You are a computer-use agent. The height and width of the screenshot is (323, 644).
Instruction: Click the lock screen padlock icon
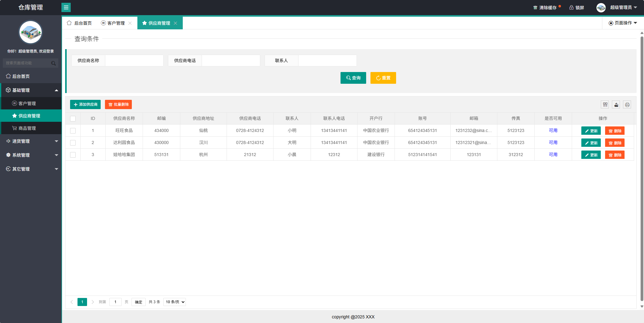click(571, 7)
